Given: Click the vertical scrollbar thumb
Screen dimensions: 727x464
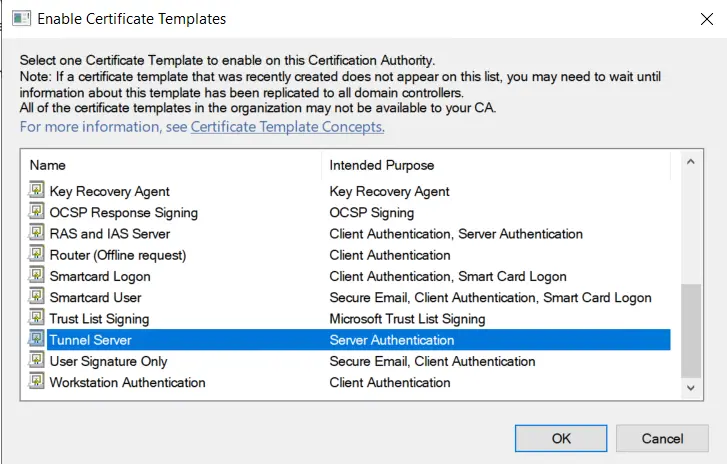Looking at the screenshot, I should [x=690, y=328].
